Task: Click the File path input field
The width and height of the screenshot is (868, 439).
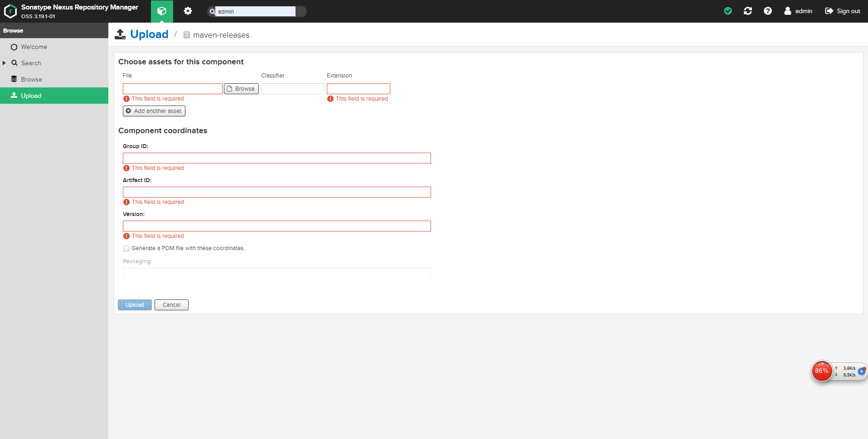Action: point(173,89)
